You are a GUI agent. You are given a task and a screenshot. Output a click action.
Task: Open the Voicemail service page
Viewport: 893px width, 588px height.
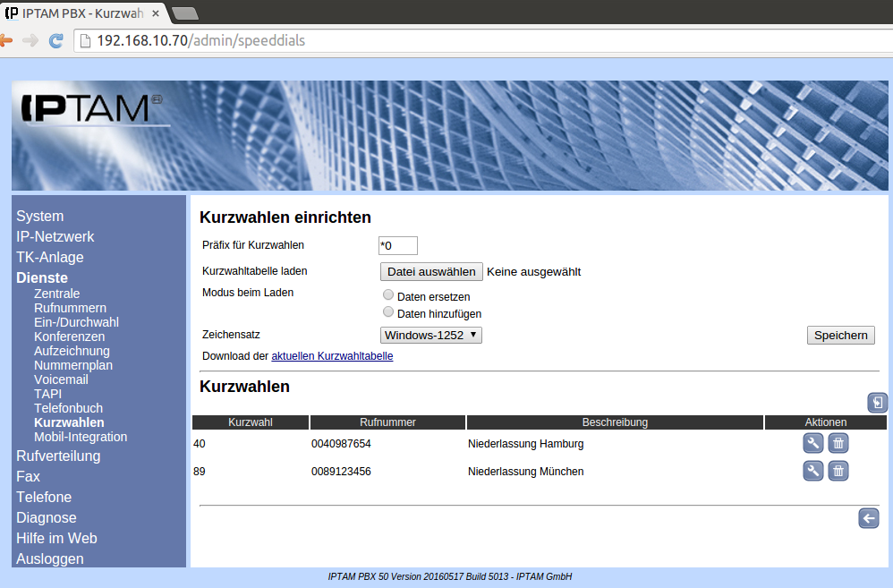coord(61,379)
